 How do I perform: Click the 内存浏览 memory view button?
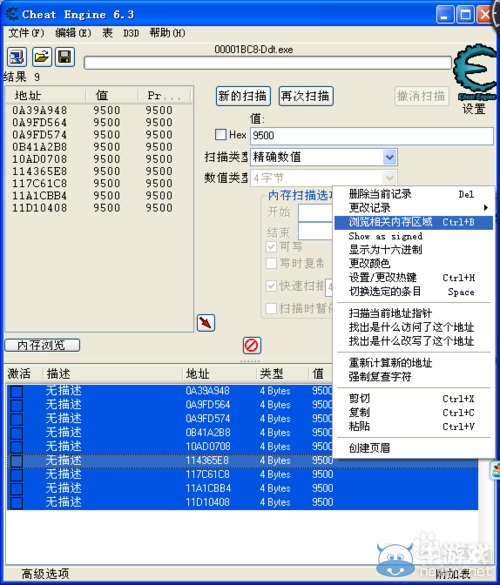(42, 345)
